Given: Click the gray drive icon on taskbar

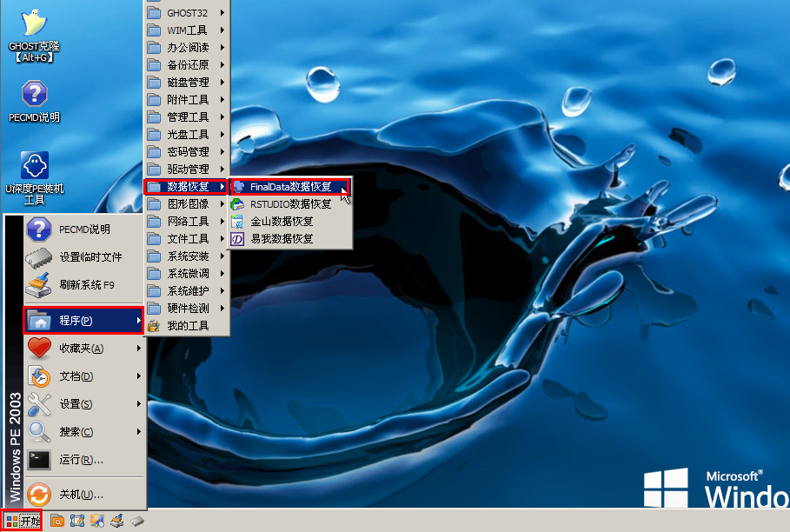Looking at the screenshot, I should 137,521.
